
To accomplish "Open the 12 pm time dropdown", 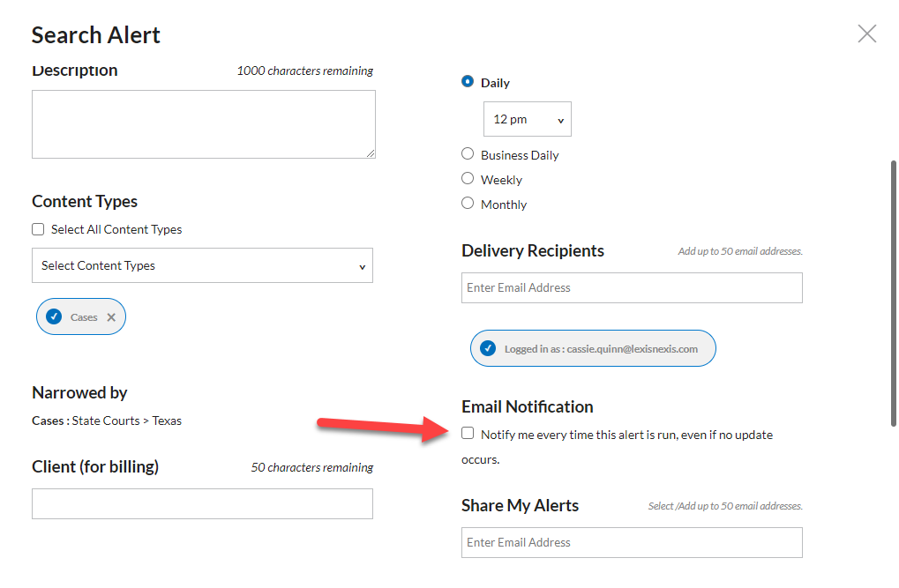I will coord(528,119).
